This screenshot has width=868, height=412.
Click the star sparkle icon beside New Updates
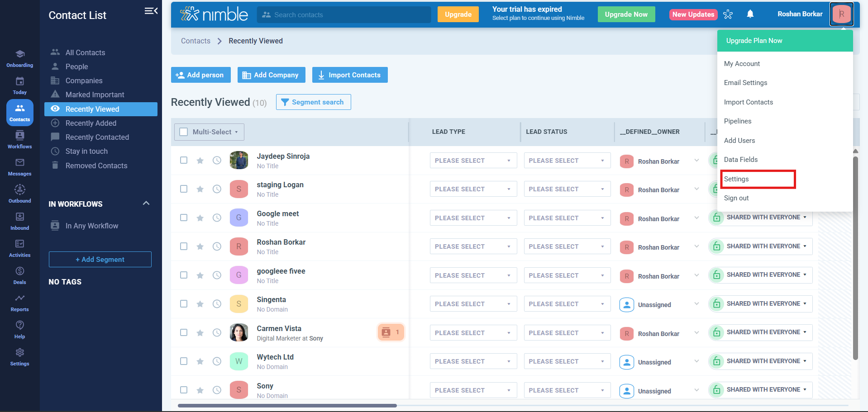[728, 14]
